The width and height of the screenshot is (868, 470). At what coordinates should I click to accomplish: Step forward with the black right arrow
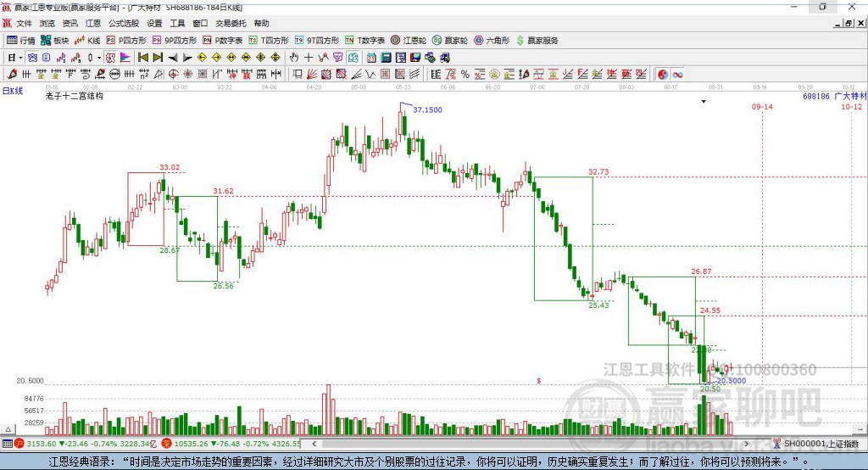coord(187,58)
